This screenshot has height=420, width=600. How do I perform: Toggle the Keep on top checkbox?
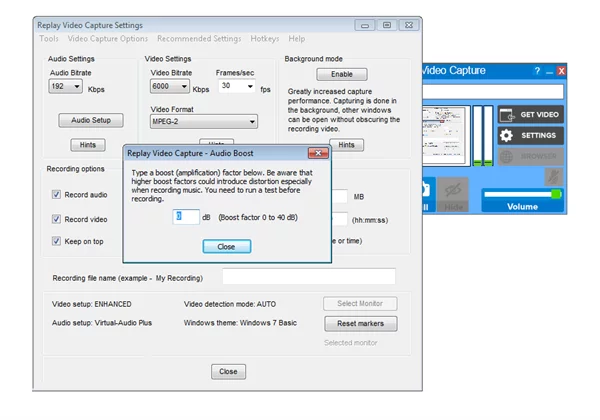57,241
